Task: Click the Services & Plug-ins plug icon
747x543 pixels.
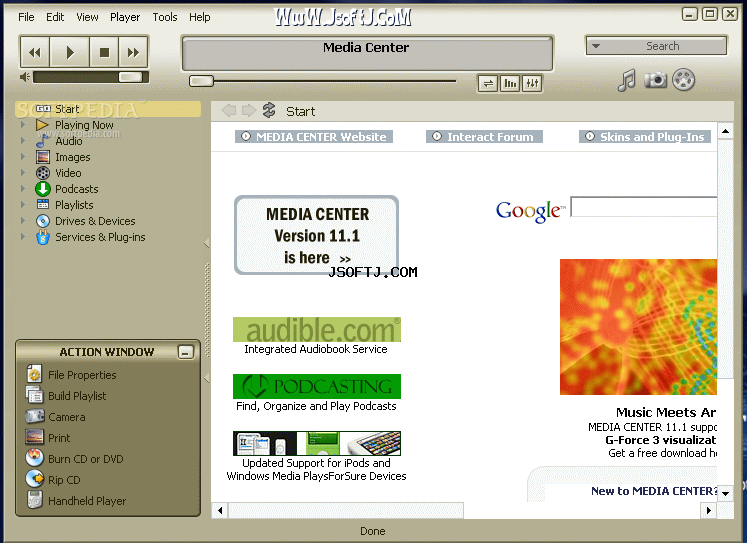Action: (x=43, y=237)
